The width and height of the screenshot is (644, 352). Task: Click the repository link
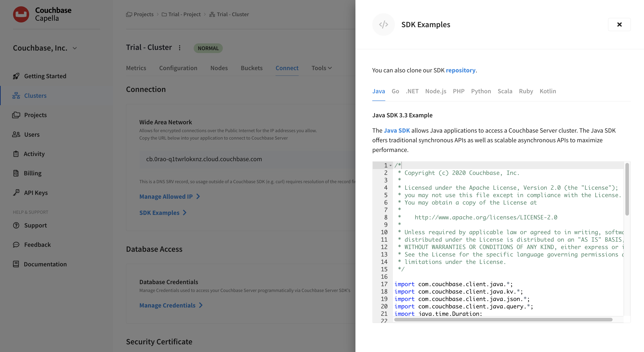pos(461,70)
